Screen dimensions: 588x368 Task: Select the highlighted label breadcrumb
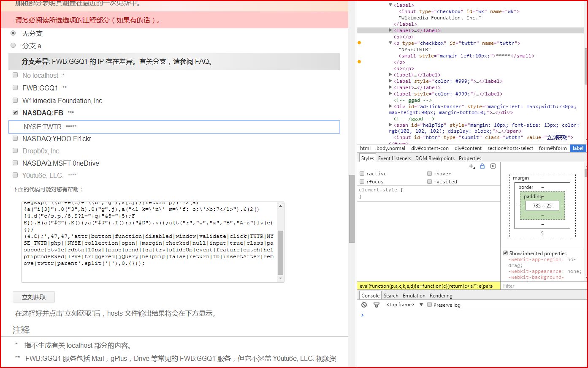578,148
